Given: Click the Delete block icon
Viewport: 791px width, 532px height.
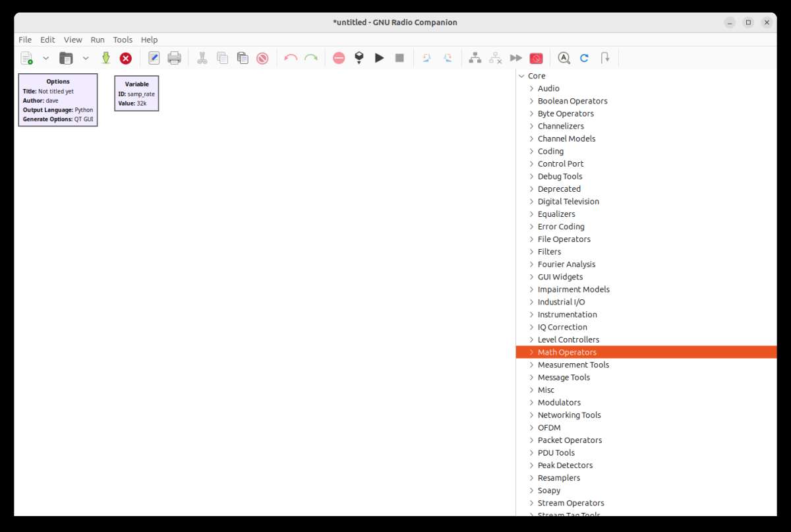Looking at the screenshot, I should [262, 58].
